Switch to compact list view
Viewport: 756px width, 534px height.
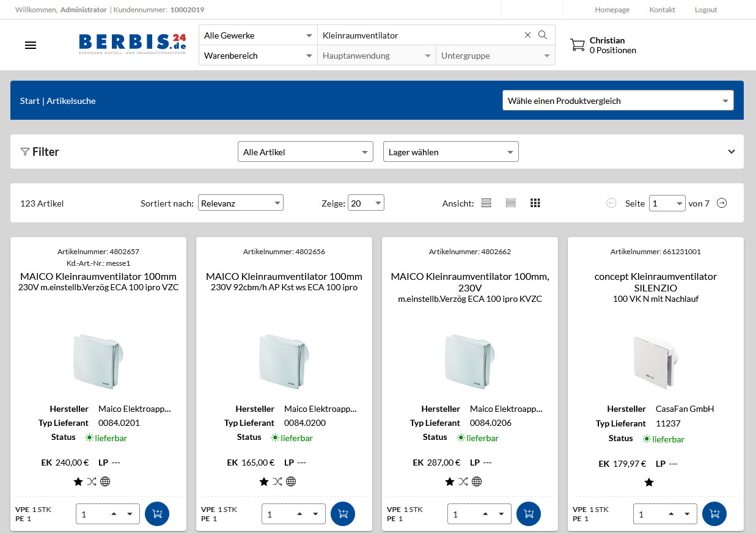pos(511,203)
